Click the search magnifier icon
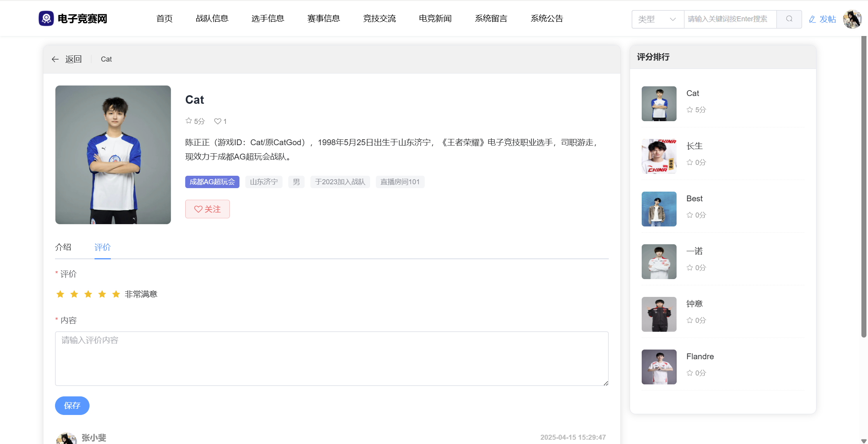Screen dimensions: 868x444 tap(789, 19)
